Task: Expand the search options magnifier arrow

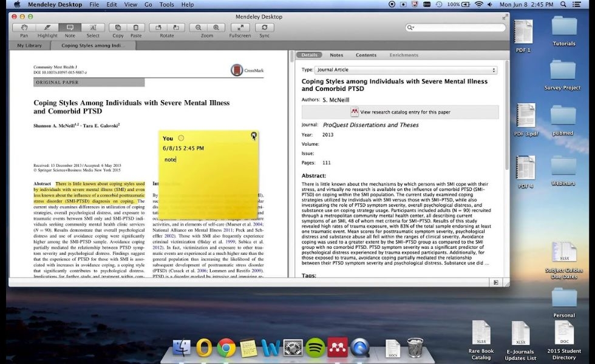Action: pyautogui.click(x=410, y=27)
